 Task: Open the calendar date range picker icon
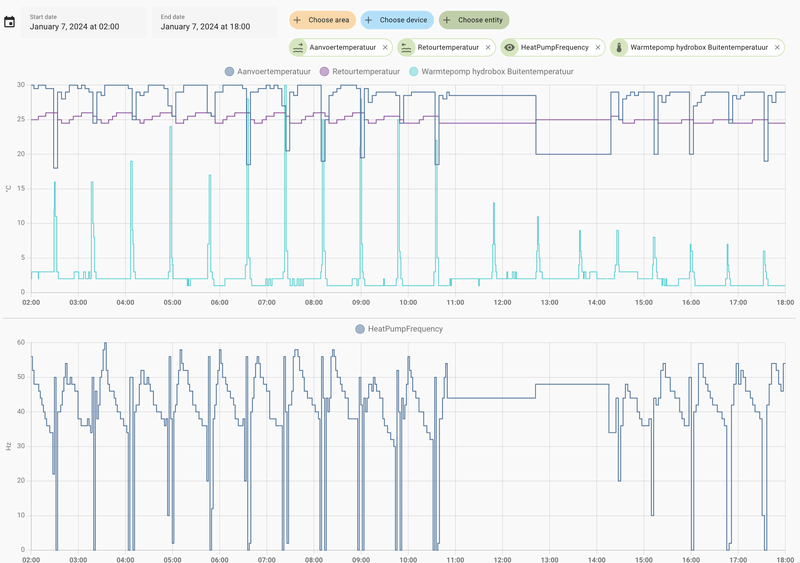point(9,21)
